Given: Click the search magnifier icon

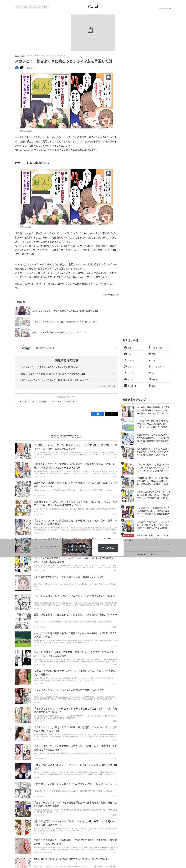Looking at the screenshot, I should 46,7.
